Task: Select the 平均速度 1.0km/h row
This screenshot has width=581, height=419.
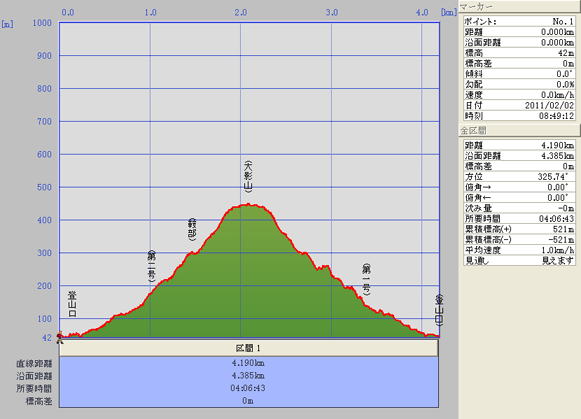Action: point(519,250)
